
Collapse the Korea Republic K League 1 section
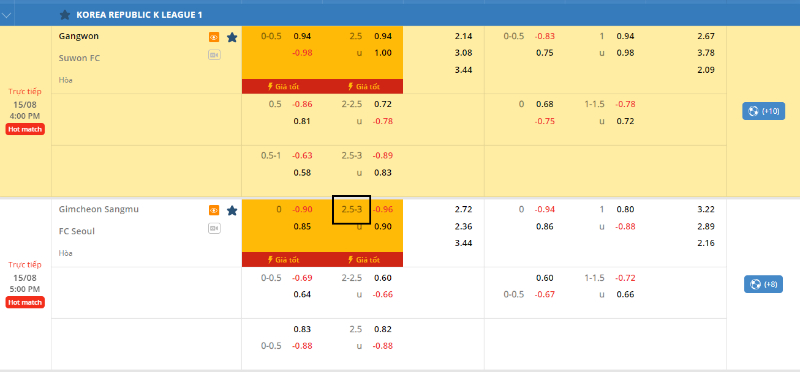[x=7, y=15]
